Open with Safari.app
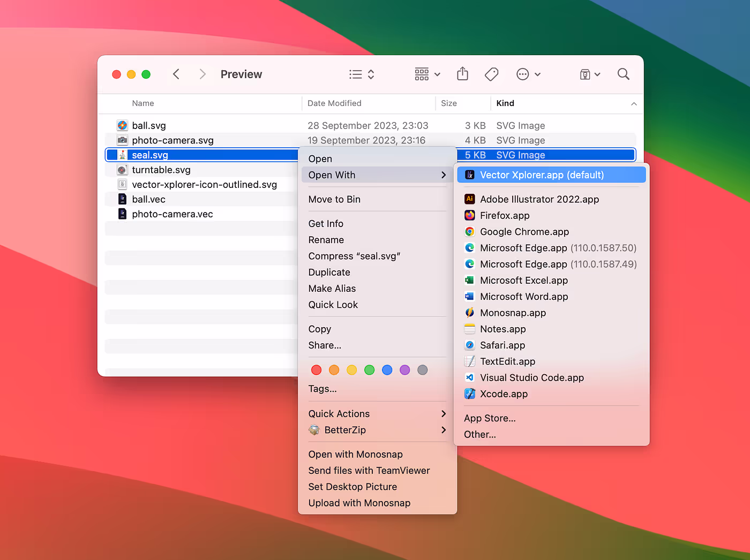This screenshot has height=560, width=750. click(x=552, y=345)
